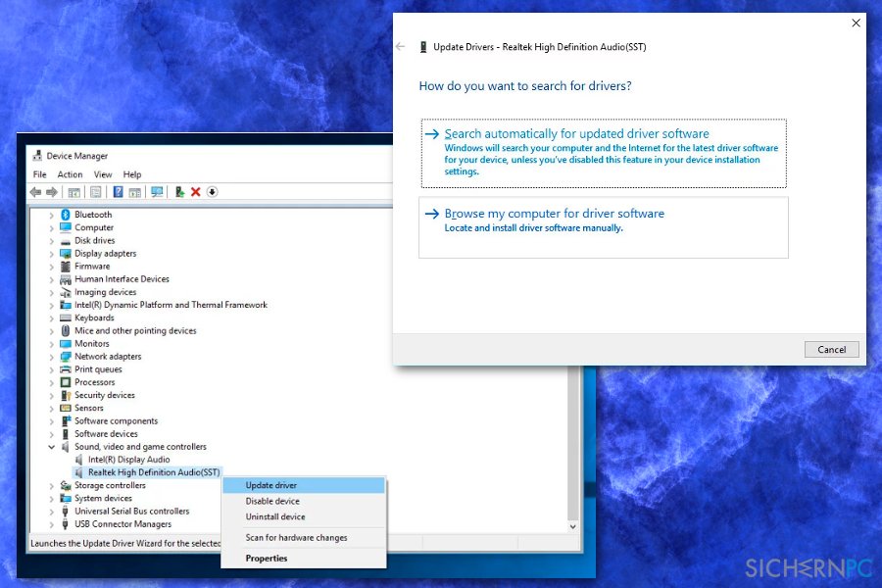This screenshot has height=588, width=882.
Task: Select the Realtek High Definition Audio(SST) device label
Action: (154, 472)
